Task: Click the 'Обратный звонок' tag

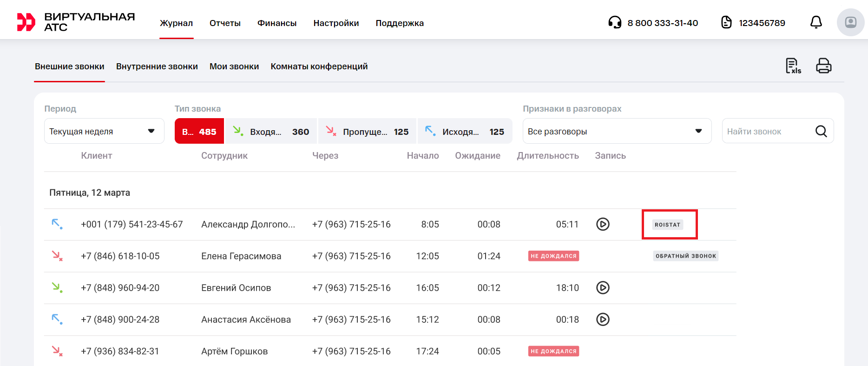Action: pyautogui.click(x=685, y=256)
